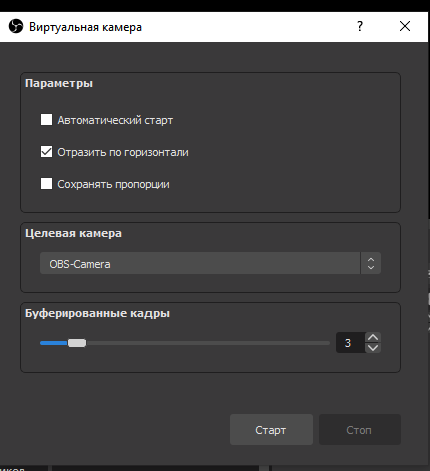Click the Отразить по горизонтали label text
Viewport: 430px width, 471px height.
click(x=123, y=152)
